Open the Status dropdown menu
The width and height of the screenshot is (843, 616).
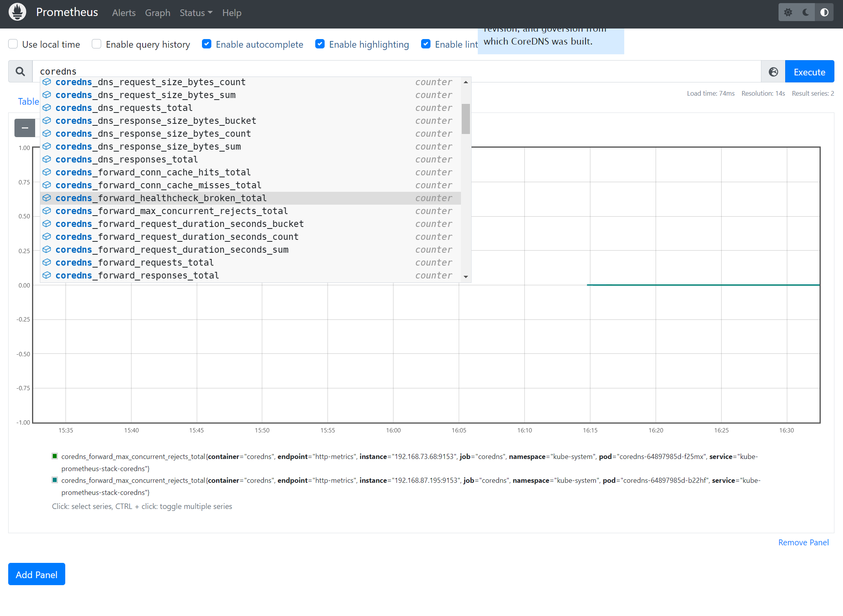point(196,13)
